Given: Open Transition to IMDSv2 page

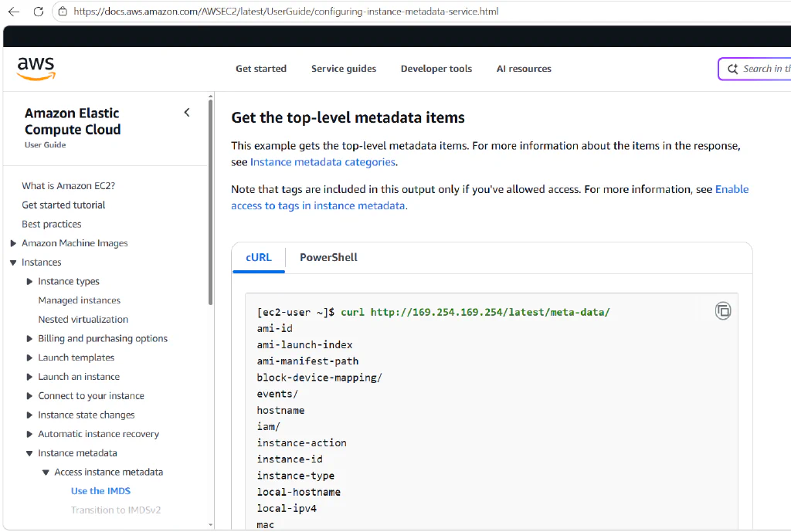Looking at the screenshot, I should coord(116,510).
